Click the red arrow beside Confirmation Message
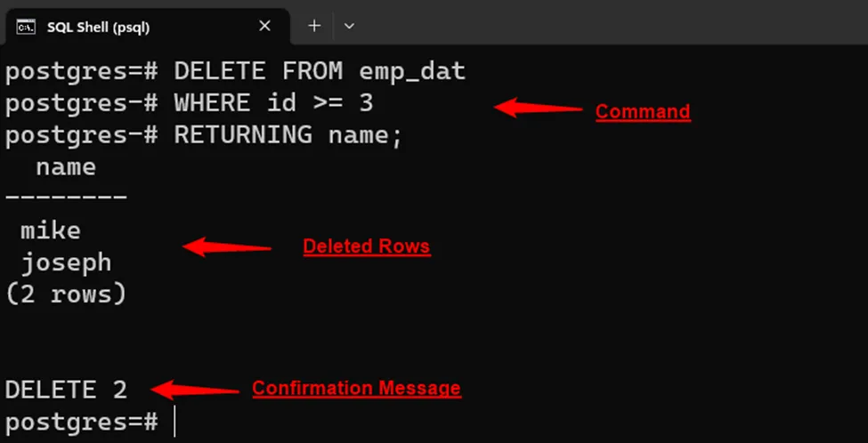This screenshot has width=868, height=443. tap(194, 390)
